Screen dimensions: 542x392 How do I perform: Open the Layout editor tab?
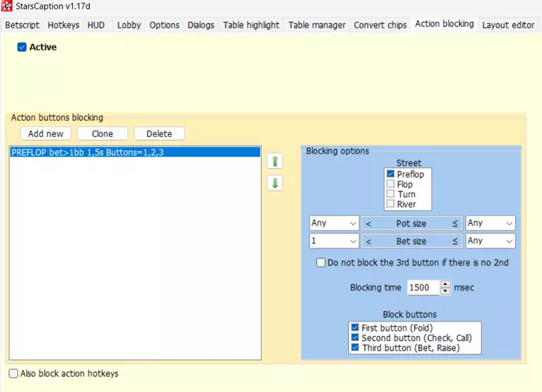(509, 25)
